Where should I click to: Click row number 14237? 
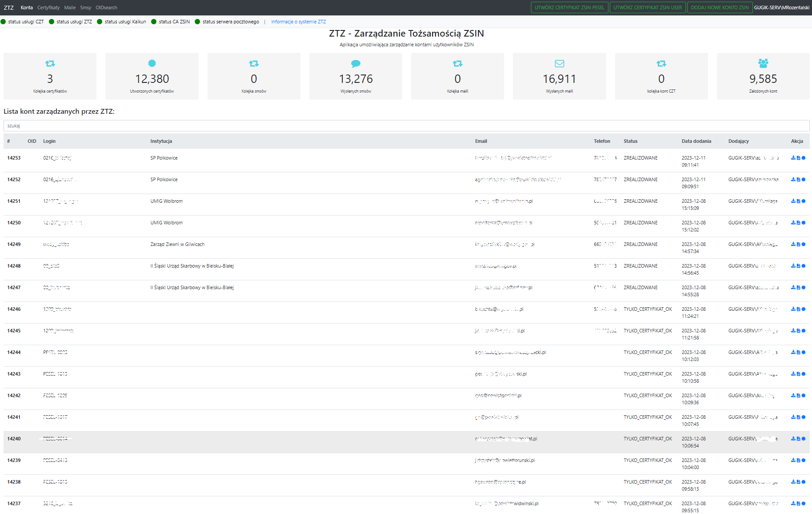14,503
